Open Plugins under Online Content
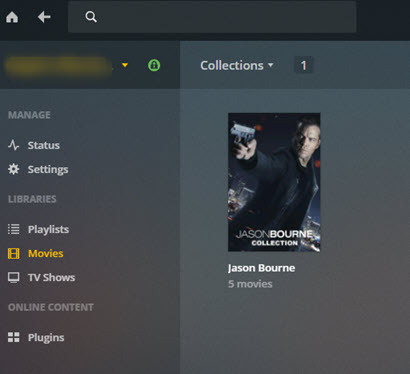 46,337
